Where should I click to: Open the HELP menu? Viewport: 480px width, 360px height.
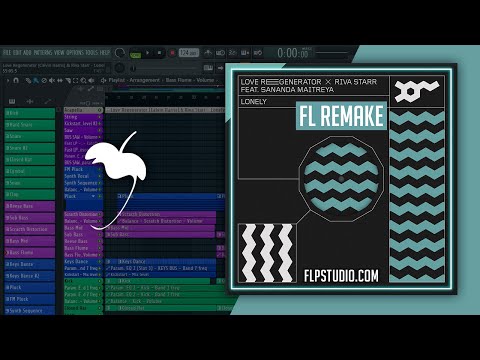(x=105, y=53)
